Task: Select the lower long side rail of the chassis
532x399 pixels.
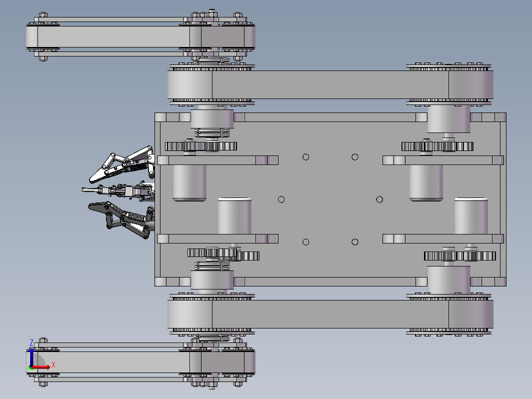Action: tap(330, 281)
